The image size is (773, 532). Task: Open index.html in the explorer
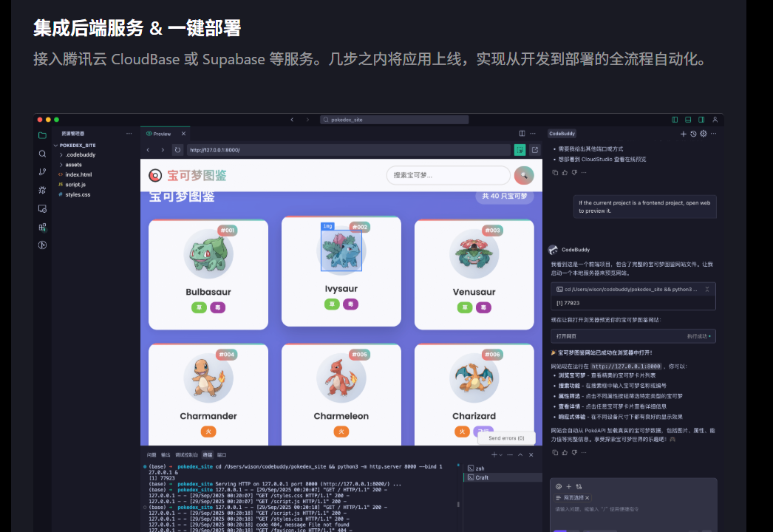78,174
